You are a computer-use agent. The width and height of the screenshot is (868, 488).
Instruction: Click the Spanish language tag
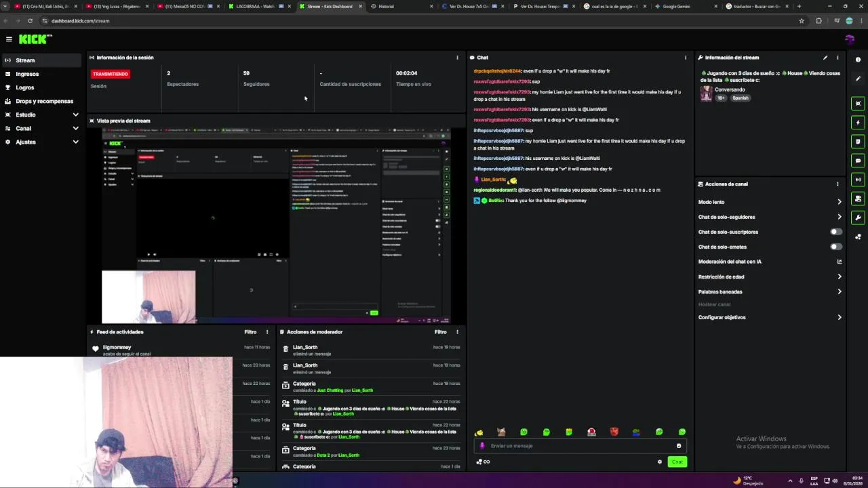[741, 98]
